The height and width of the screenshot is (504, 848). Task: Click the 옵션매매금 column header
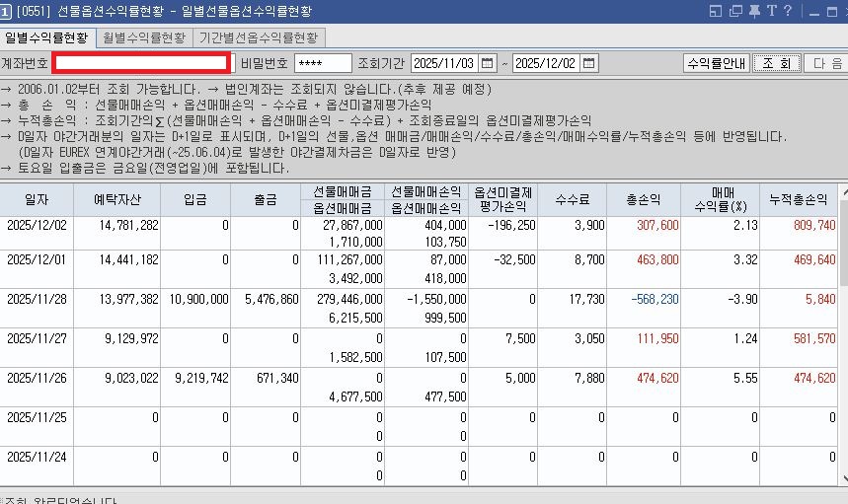tap(343, 208)
